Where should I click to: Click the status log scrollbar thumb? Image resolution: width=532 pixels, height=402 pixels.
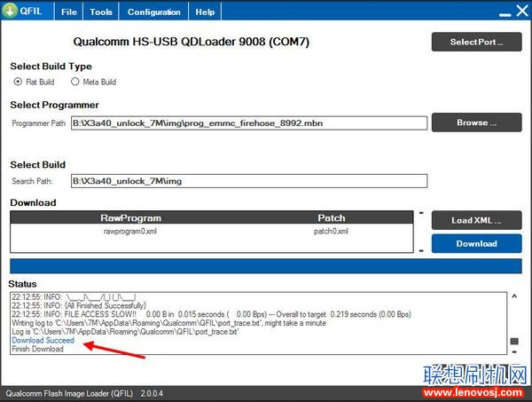point(514,341)
